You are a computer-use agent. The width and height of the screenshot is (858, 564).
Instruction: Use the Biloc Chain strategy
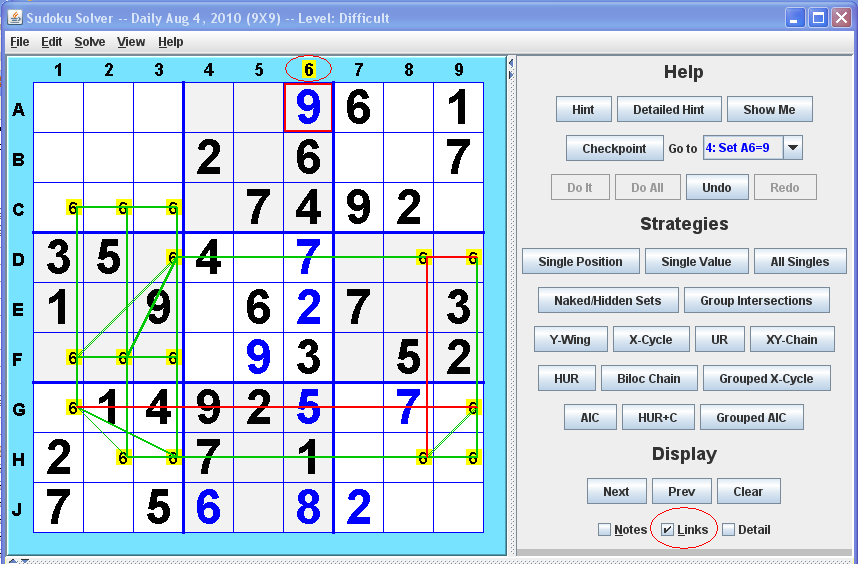coord(649,379)
